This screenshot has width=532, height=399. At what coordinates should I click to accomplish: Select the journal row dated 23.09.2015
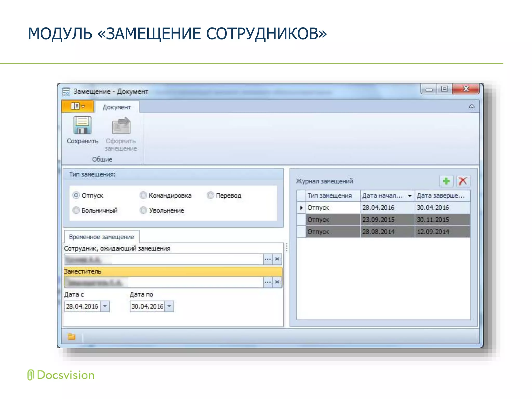point(378,220)
